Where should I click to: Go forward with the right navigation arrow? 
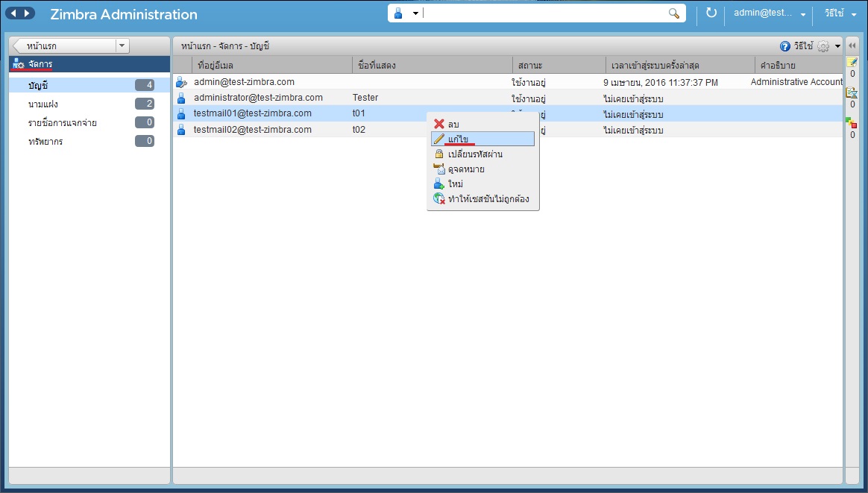click(x=27, y=13)
